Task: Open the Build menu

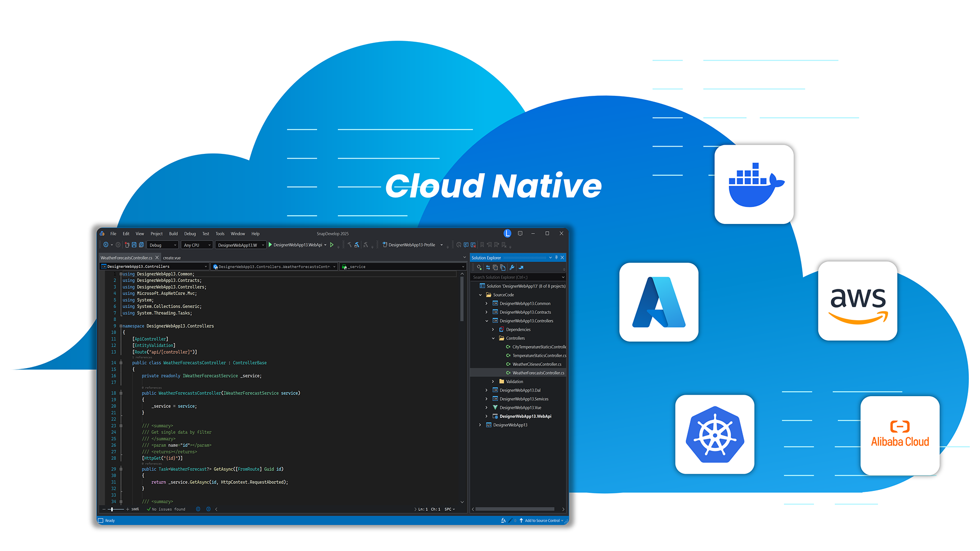Action: pos(173,234)
